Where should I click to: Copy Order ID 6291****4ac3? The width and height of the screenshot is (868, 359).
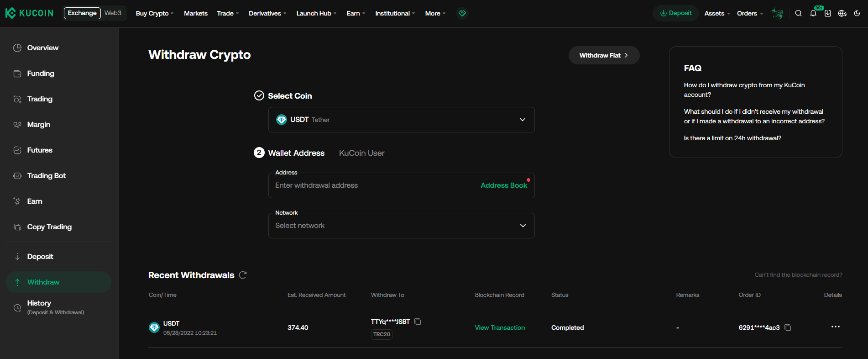pyautogui.click(x=788, y=327)
